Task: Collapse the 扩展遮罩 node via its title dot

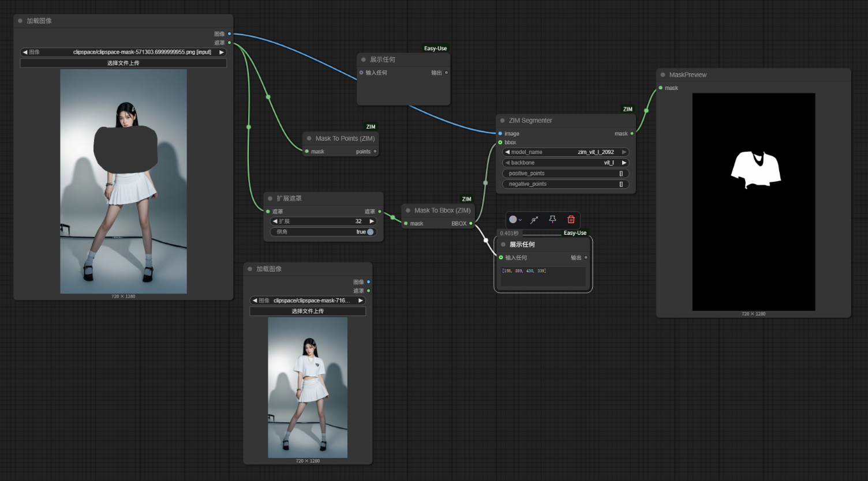Action: [270, 198]
